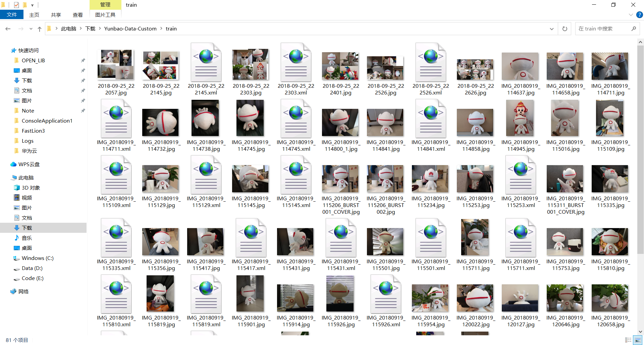Select IMG_20180919_115417.xml file icon
This screenshot has width=644, height=345.
pos(251,238)
